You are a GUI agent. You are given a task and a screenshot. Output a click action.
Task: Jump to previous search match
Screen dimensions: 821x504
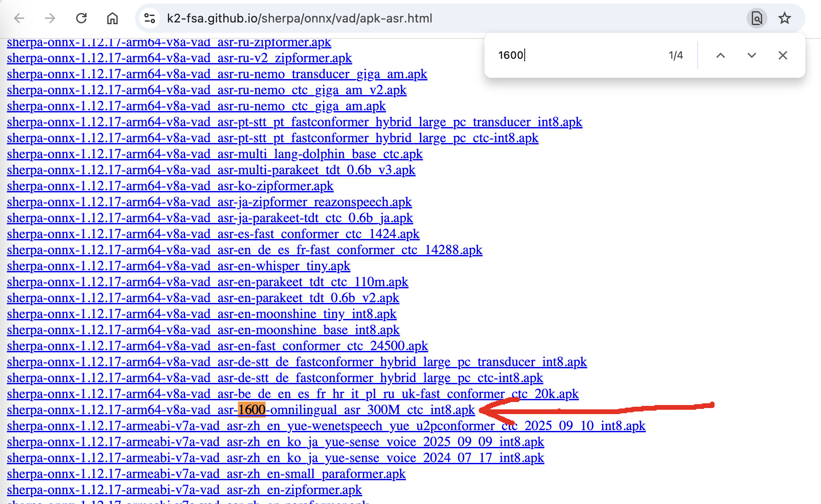click(x=720, y=55)
